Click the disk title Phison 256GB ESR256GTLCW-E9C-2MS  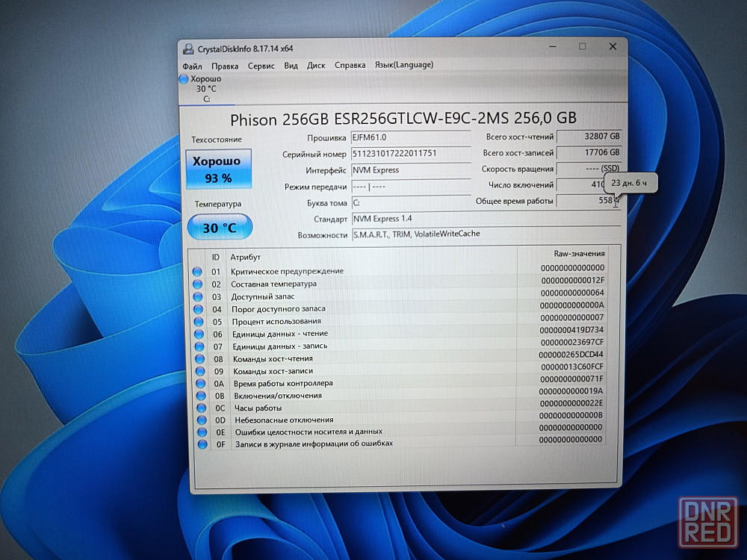403,119
